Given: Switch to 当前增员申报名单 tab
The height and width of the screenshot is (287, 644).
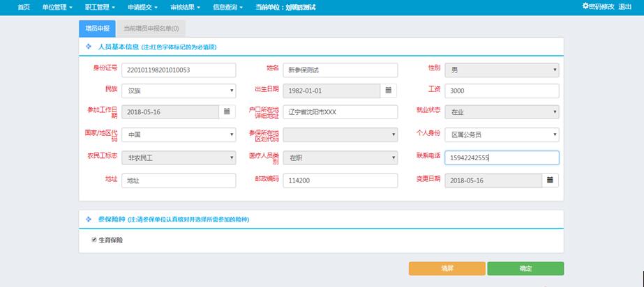Looking at the screenshot, I should point(151,29).
